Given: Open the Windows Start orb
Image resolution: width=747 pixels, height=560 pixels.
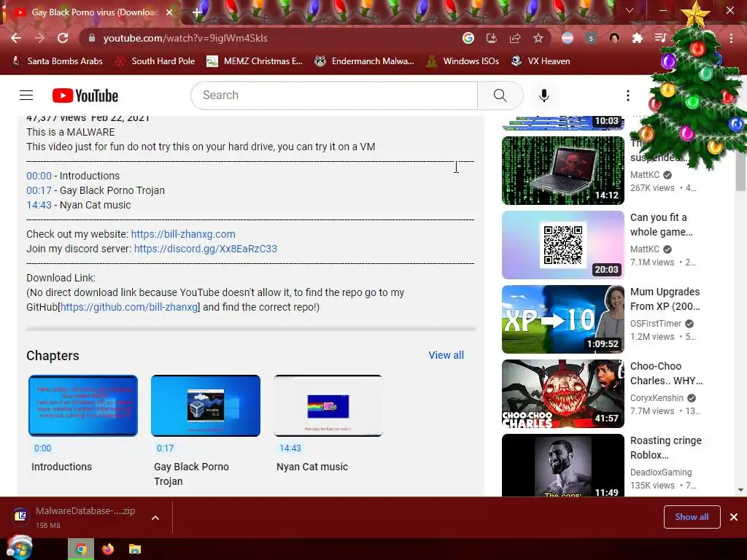Looking at the screenshot, I should [x=19, y=548].
